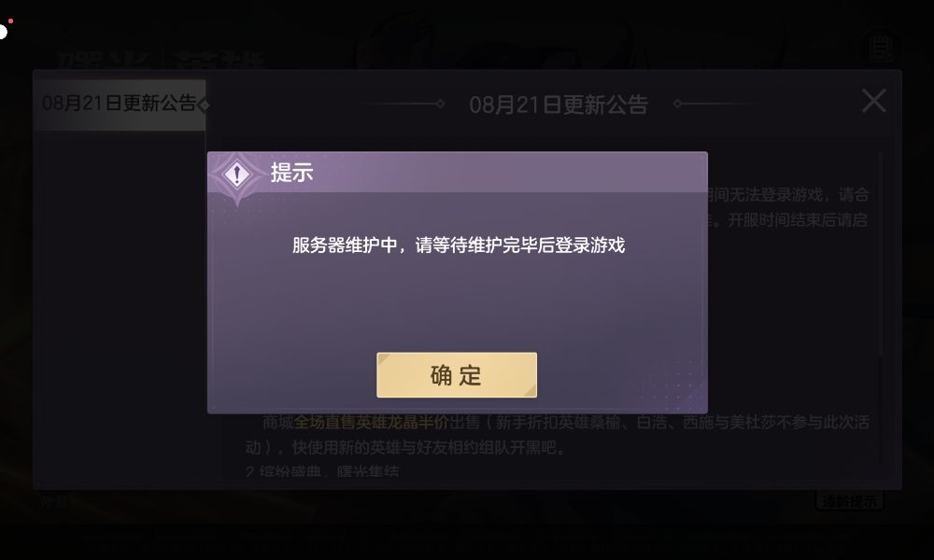The image size is (934, 560).
Task: Select the 08月21日更新公告 sidebar tab
Action: coord(120,105)
